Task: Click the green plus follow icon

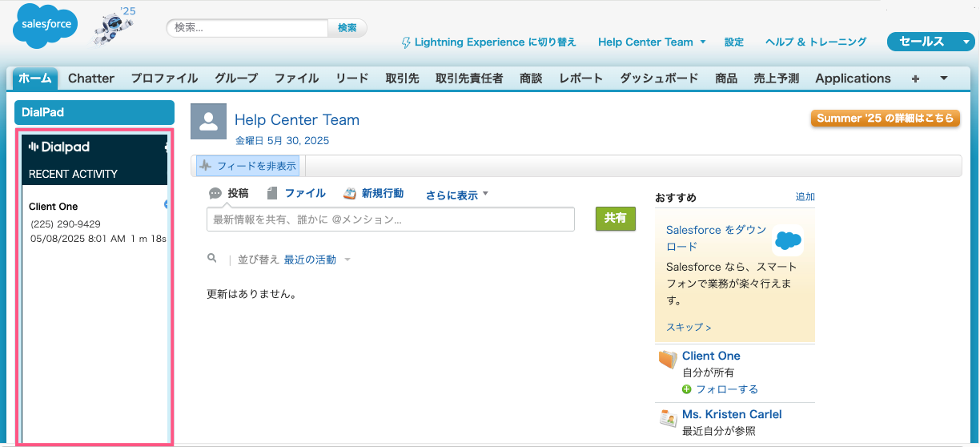Action: pyautogui.click(x=687, y=389)
